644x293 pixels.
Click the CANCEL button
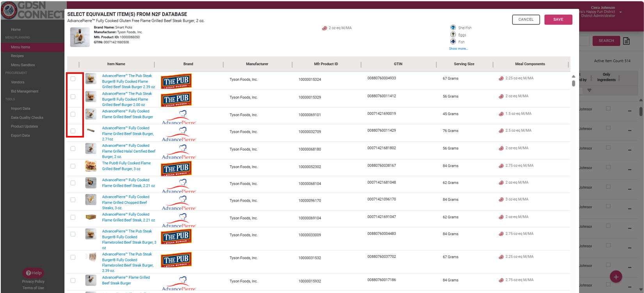(x=526, y=20)
